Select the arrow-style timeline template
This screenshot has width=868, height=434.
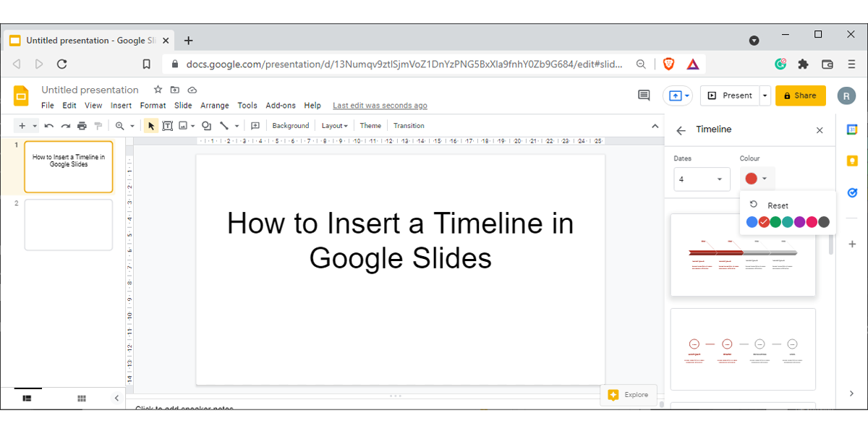[x=743, y=255]
